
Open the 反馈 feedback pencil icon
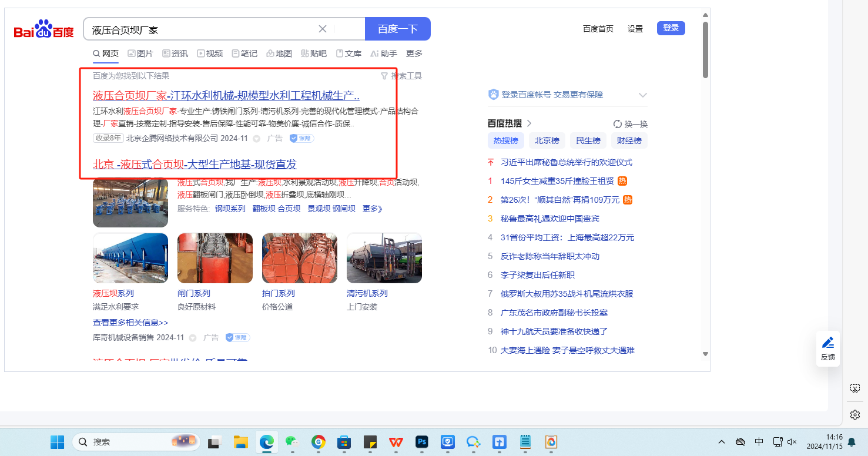(x=827, y=343)
